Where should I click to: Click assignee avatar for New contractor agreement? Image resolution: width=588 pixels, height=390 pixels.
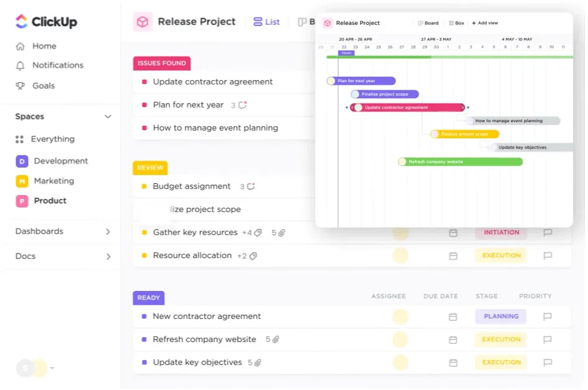(400, 316)
